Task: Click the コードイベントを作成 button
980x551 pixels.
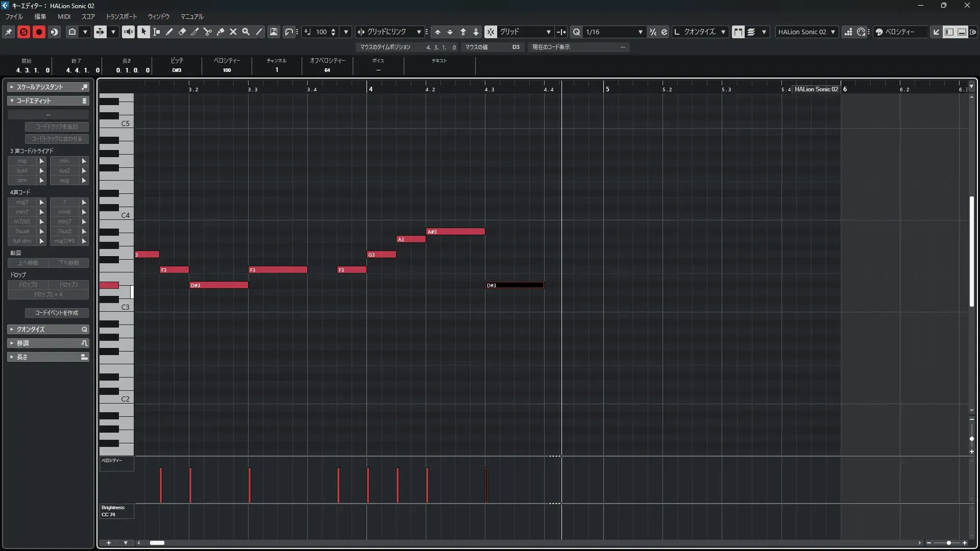Action: point(57,313)
